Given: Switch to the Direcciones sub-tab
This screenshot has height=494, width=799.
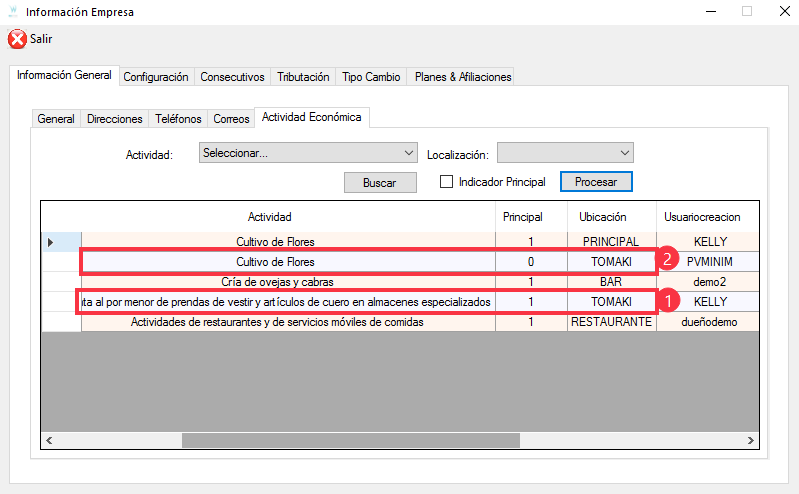Looking at the screenshot, I should point(114,119).
